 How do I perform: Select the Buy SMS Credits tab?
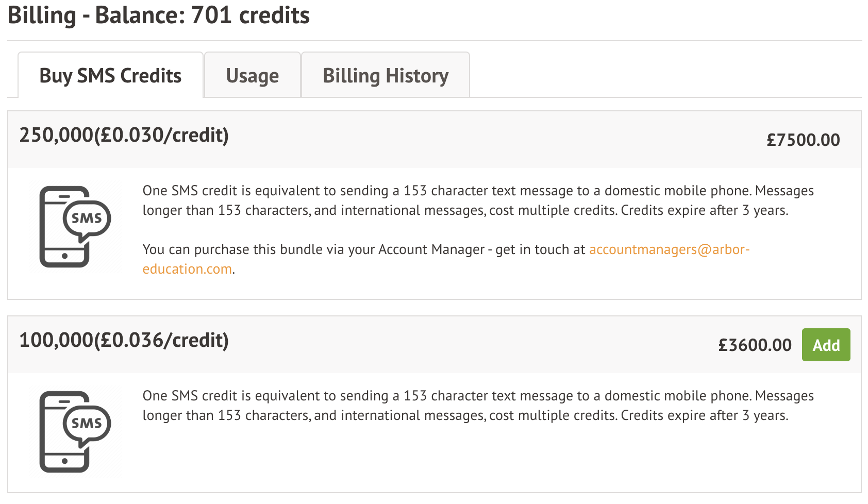[110, 76]
